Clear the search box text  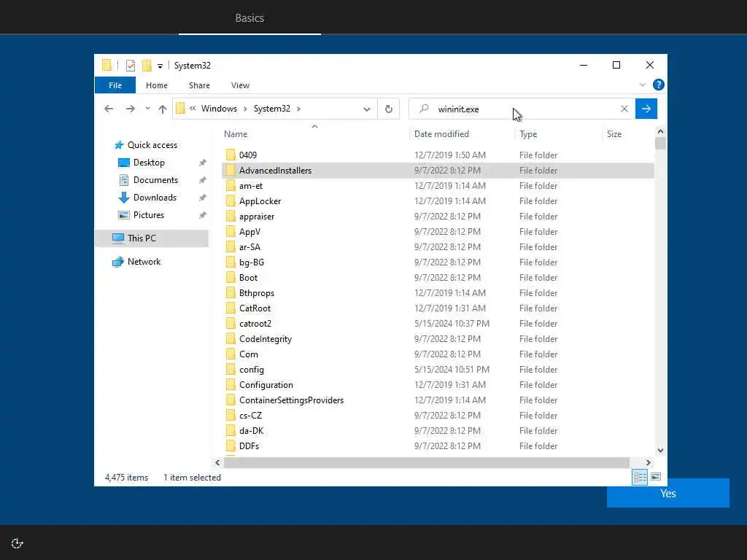[x=624, y=109]
